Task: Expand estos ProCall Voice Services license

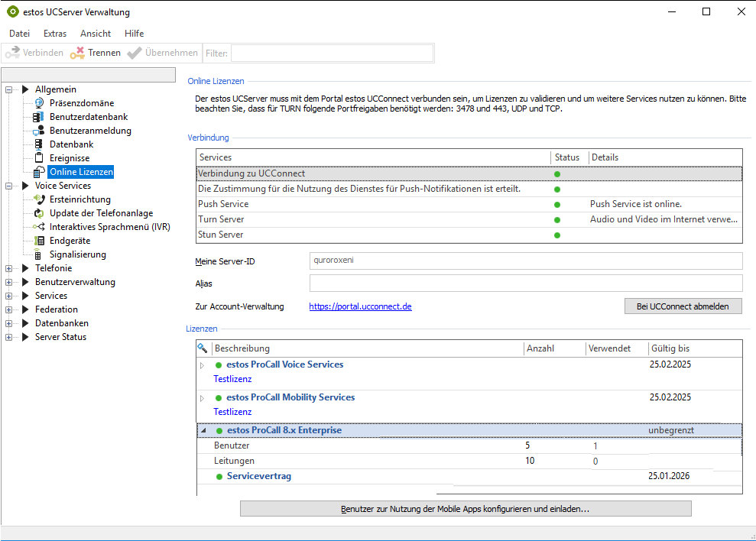Action: pos(203,365)
